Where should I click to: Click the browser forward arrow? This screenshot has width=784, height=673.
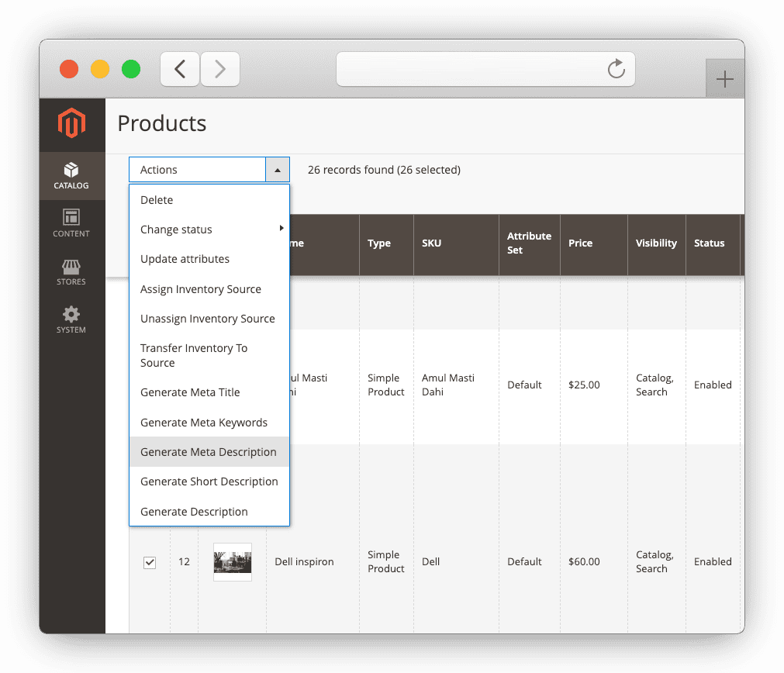(219, 69)
